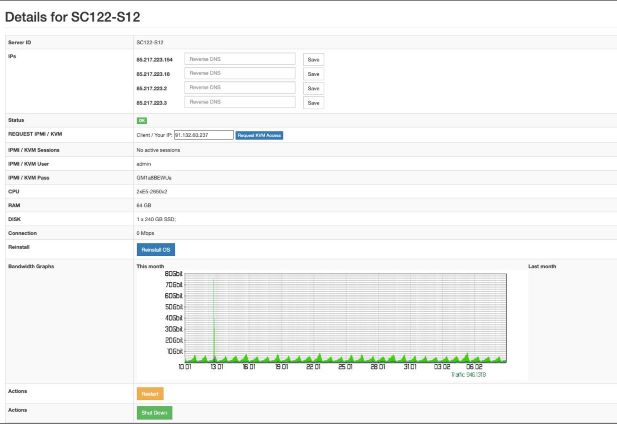Viewport: 617px width, 424px height.
Task: Save reverse DNS for 85.217.223.154
Action: coord(313,60)
